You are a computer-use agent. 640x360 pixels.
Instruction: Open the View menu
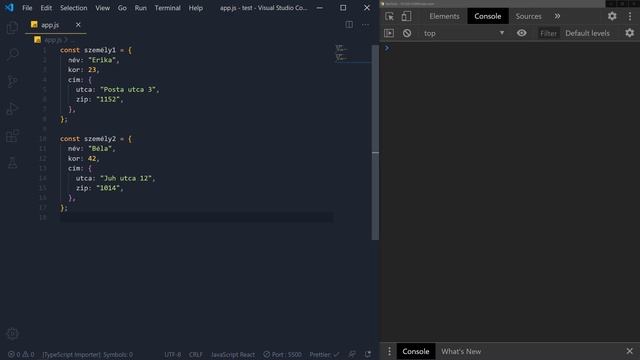point(102,8)
